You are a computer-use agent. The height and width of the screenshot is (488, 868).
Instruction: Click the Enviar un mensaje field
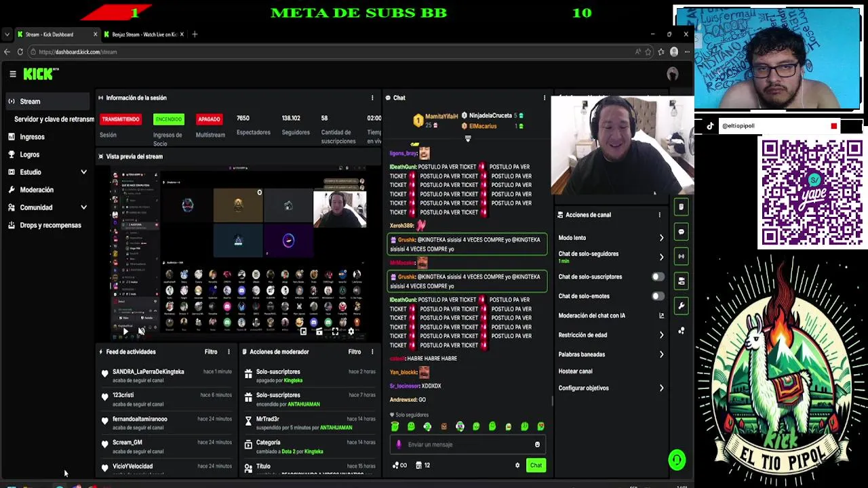pyautogui.click(x=468, y=445)
